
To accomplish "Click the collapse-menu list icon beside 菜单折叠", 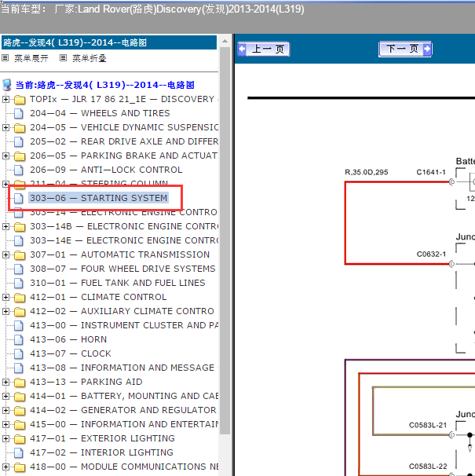I will [63, 57].
